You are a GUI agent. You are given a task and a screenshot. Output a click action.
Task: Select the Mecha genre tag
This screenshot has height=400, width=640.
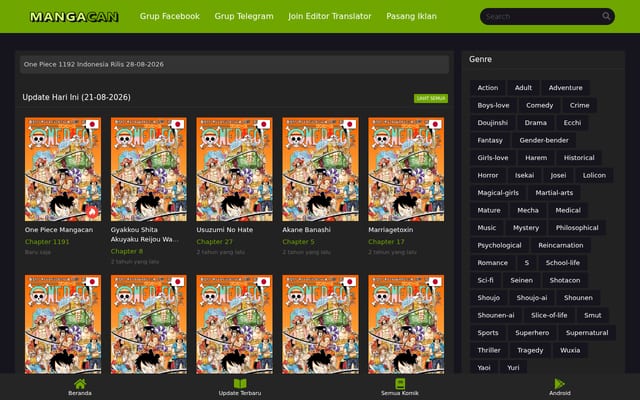528,211
